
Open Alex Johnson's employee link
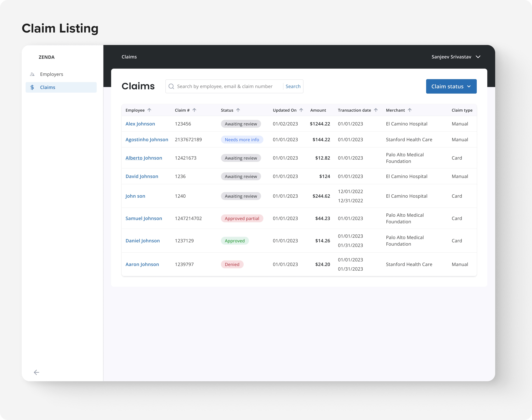140,124
